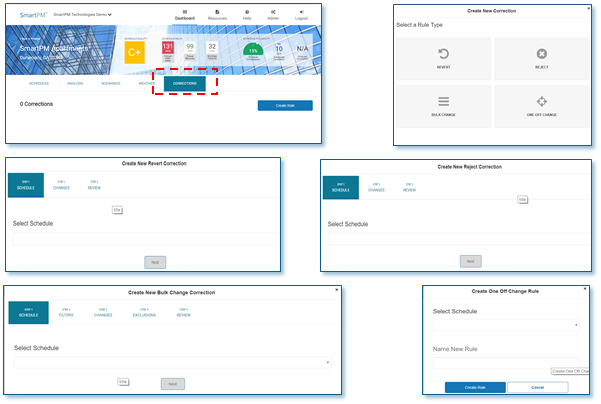Click the Help icon in header
The width and height of the screenshot is (601, 404).
pyautogui.click(x=247, y=14)
